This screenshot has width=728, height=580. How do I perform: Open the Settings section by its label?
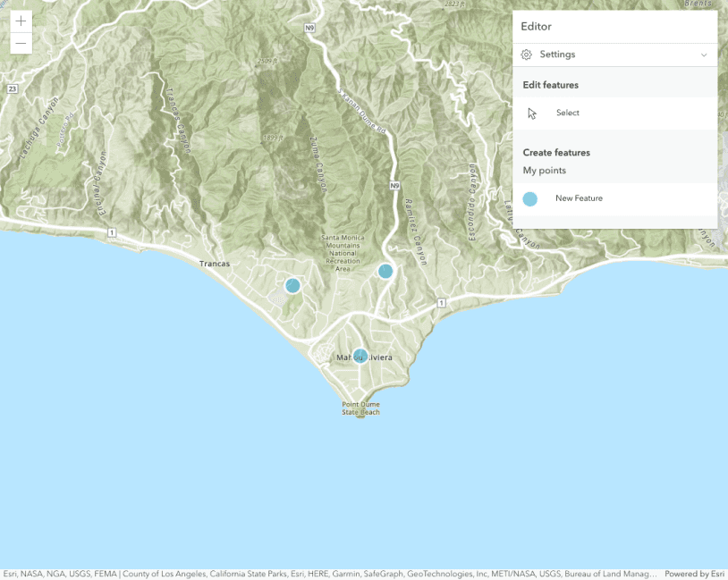click(557, 55)
